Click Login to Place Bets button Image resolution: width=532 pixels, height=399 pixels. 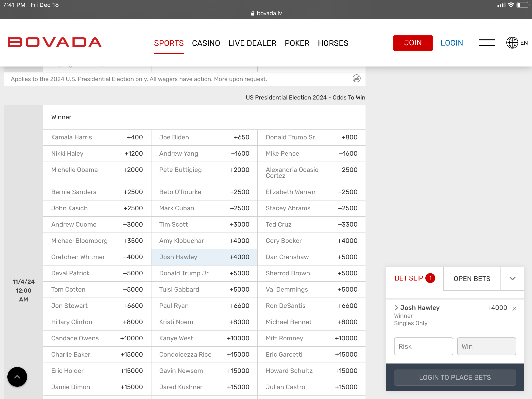[455, 377]
